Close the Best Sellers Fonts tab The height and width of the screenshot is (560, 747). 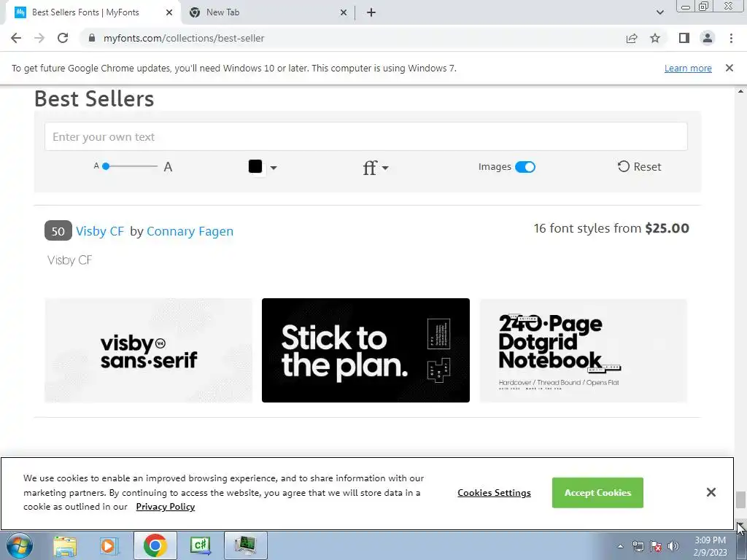(x=169, y=13)
